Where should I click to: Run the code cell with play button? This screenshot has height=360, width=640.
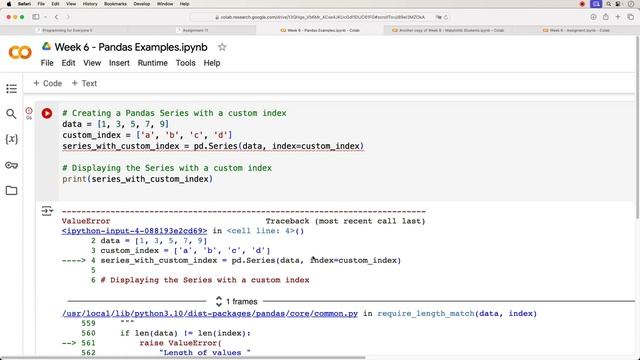pyautogui.click(x=47, y=113)
